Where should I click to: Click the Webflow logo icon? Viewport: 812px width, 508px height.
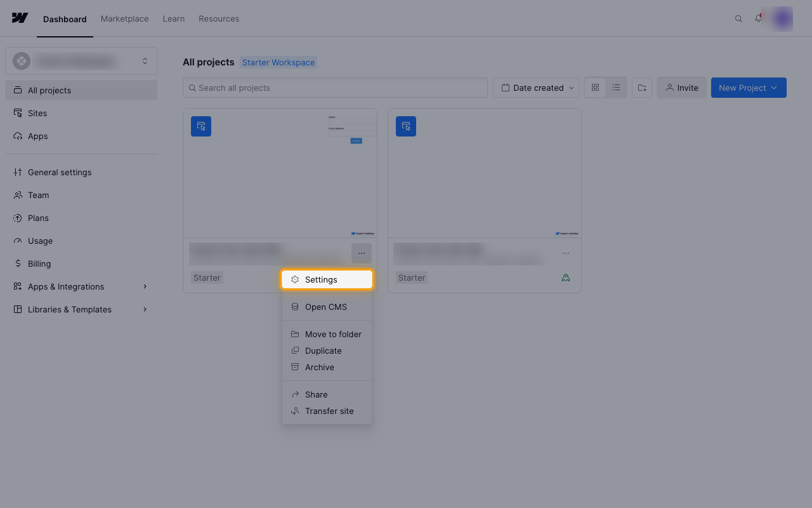click(20, 18)
